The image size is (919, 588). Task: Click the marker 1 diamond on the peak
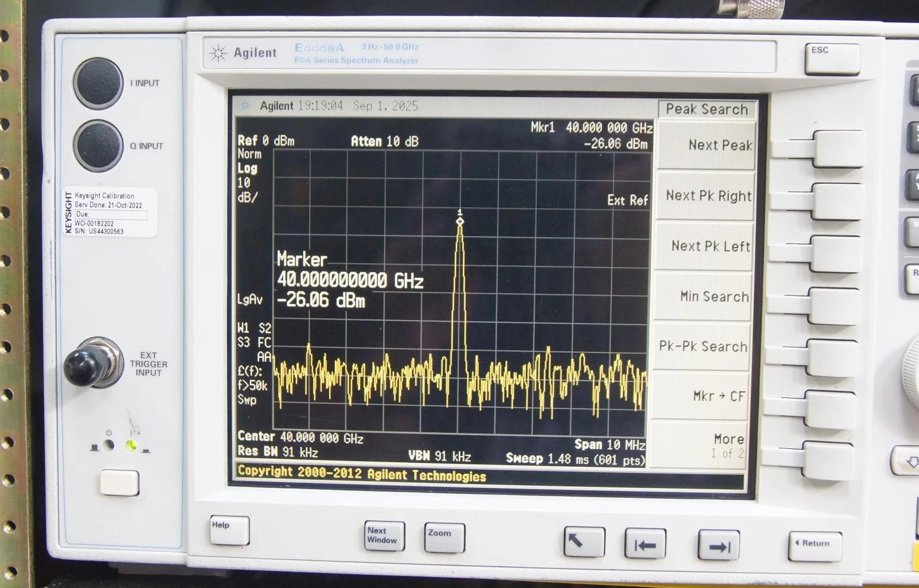click(459, 221)
